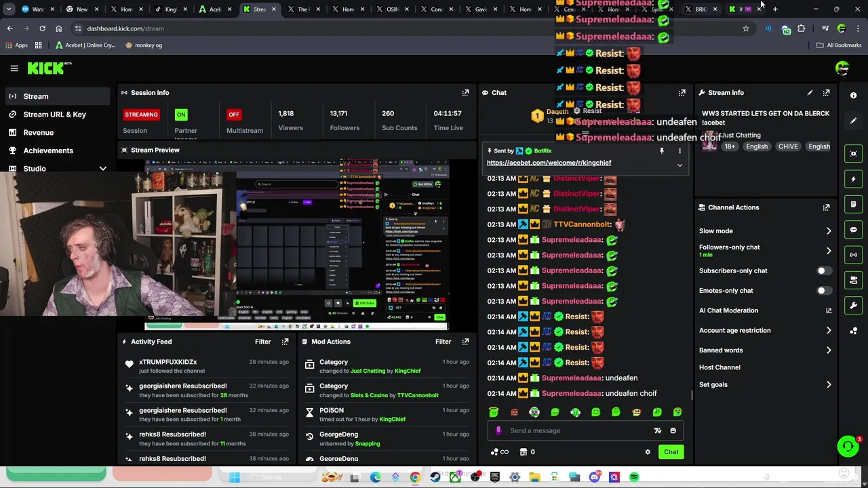Screen dimensions: 868x488
Task: Click Host Channel action
Action: pos(719,367)
